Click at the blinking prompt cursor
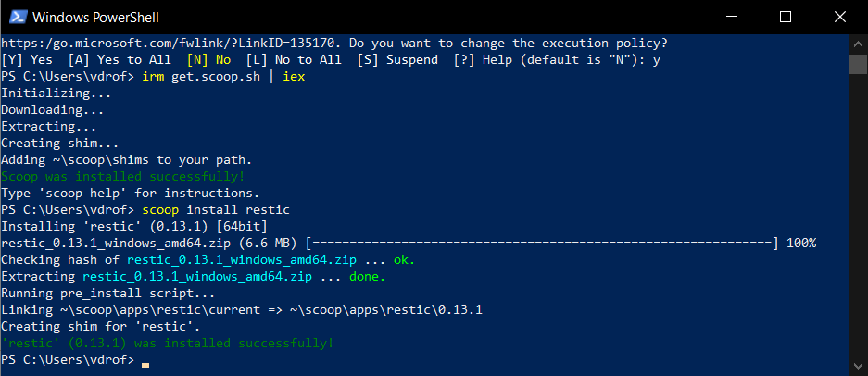Viewport: 868px width, 376px height. coord(145,364)
